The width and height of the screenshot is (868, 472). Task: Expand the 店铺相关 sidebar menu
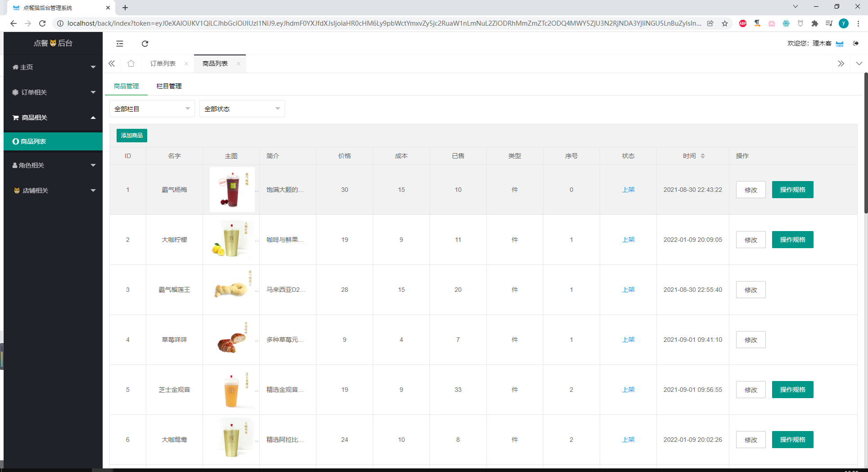(x=53, y=191)
